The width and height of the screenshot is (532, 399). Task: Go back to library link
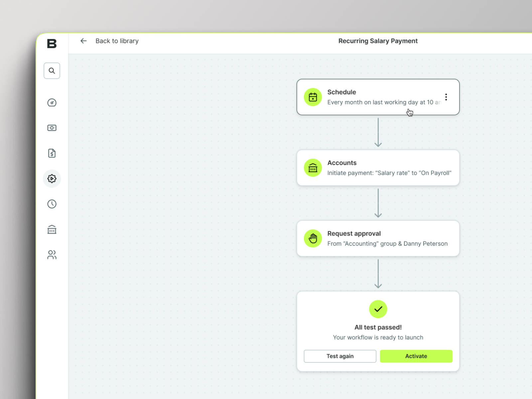(x=117, y=41)
